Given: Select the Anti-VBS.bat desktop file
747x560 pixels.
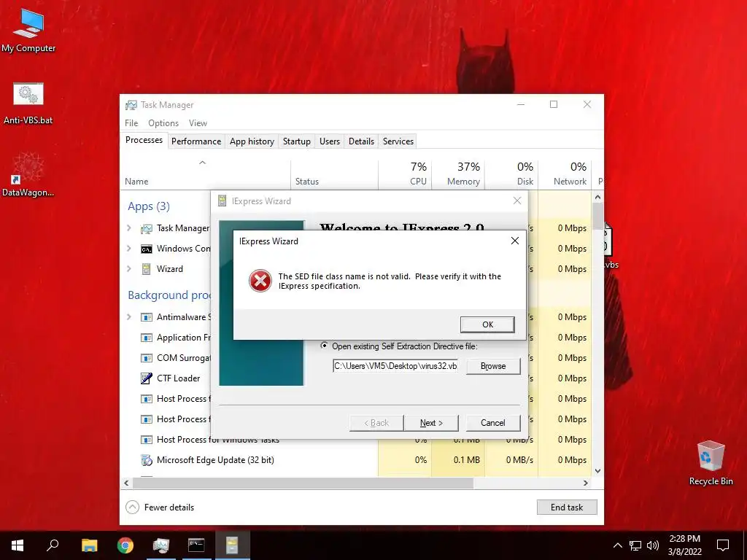Looking at the screenshot, I should point(28,104).
